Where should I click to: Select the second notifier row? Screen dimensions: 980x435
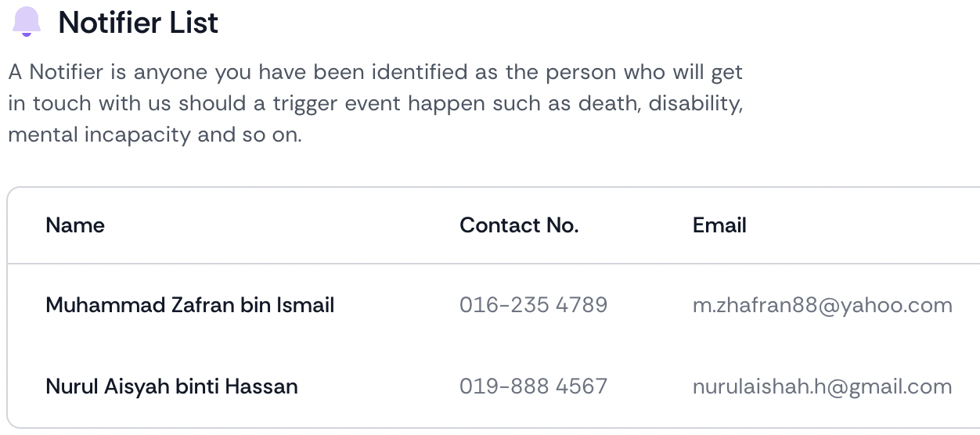click(x=494, y=386)
